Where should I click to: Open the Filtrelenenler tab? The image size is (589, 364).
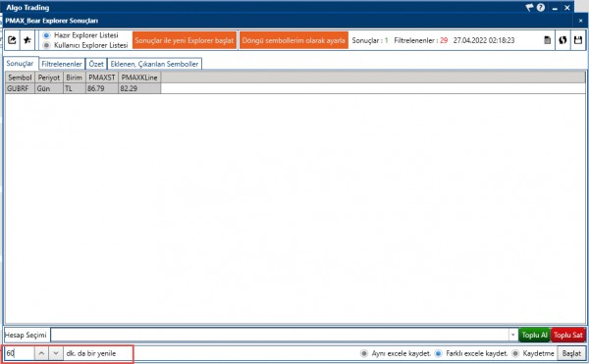(x=62, y=64)
